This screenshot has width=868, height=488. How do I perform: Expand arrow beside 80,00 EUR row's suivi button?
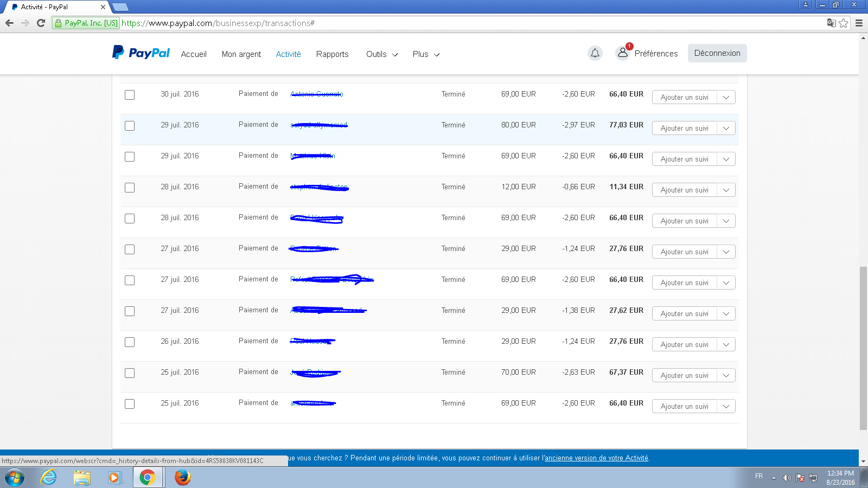click(x=726, y=129)
